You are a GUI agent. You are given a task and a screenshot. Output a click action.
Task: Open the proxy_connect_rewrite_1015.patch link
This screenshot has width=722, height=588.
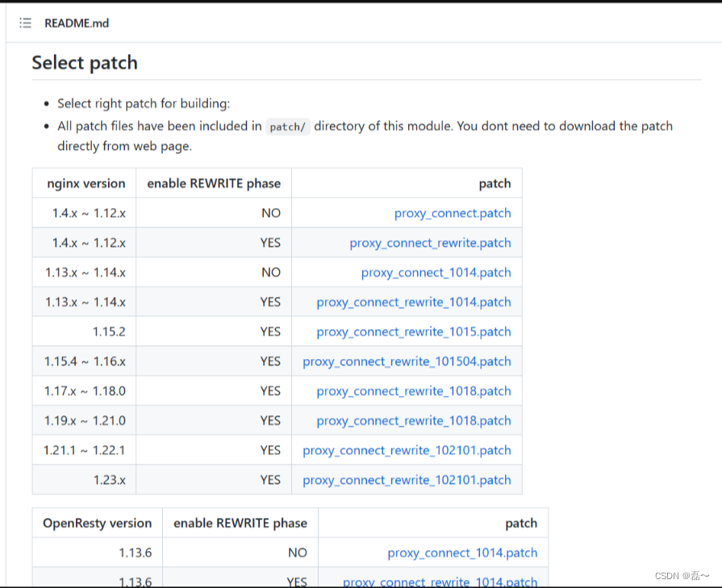pos(414,332)
